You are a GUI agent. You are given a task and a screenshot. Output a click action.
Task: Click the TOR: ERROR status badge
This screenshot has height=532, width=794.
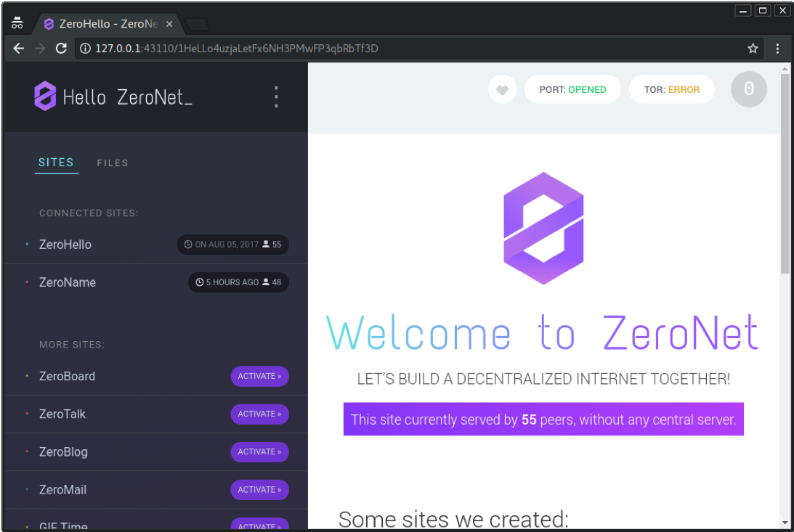(671, 89)
